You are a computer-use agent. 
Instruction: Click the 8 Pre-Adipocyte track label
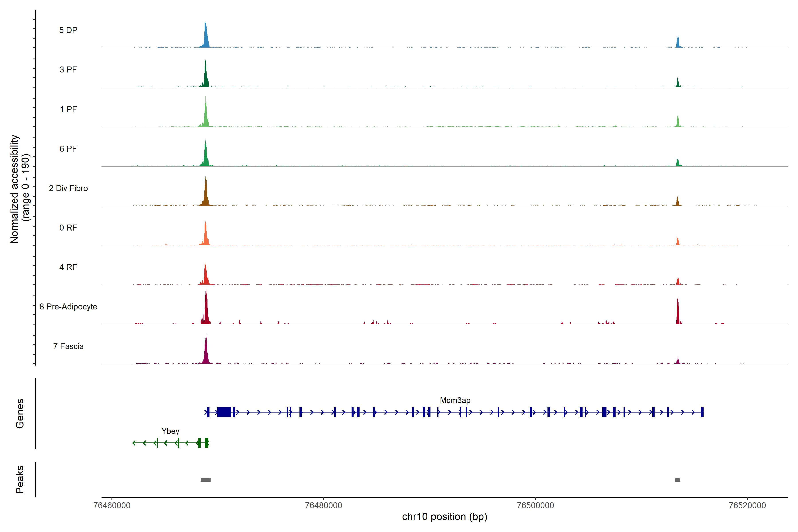pos(68,307)
